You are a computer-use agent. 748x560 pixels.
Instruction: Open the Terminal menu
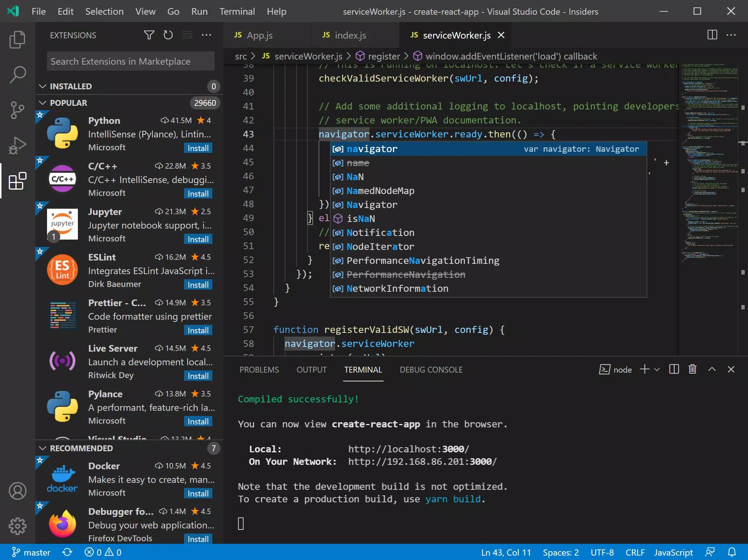(x=237, y=11)
